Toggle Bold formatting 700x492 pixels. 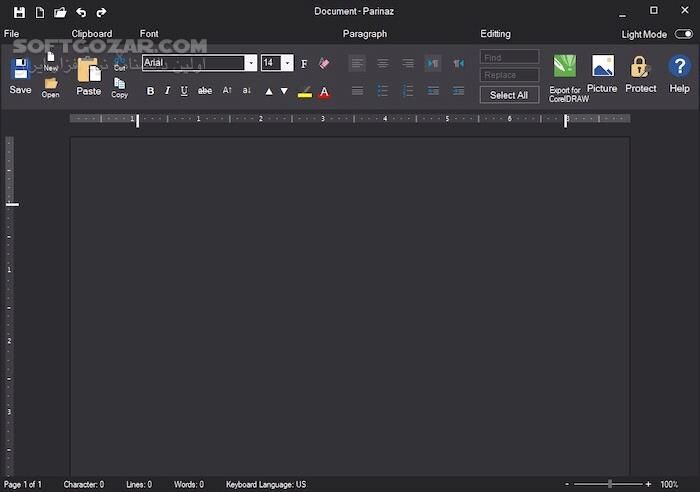(151, 91)
